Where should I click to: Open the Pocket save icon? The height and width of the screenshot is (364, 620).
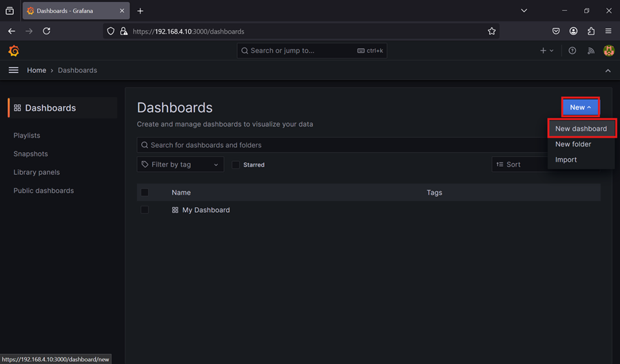pyautogui.click(x=556, y=31)
